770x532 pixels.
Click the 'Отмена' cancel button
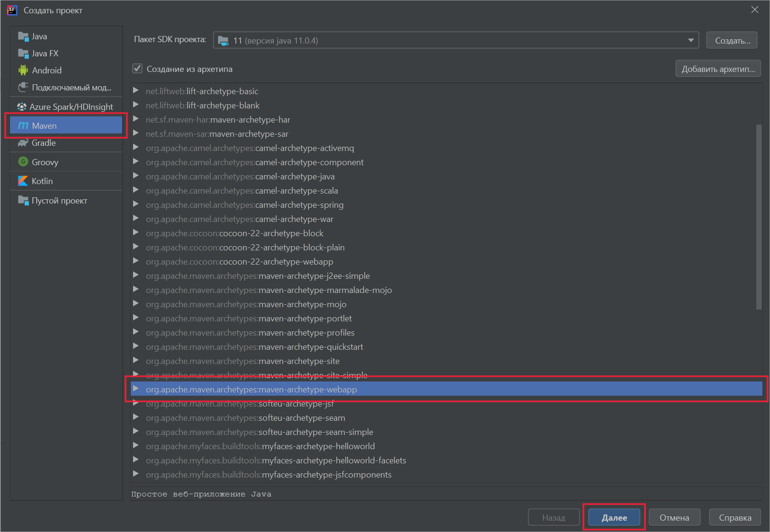coord(674,517)
